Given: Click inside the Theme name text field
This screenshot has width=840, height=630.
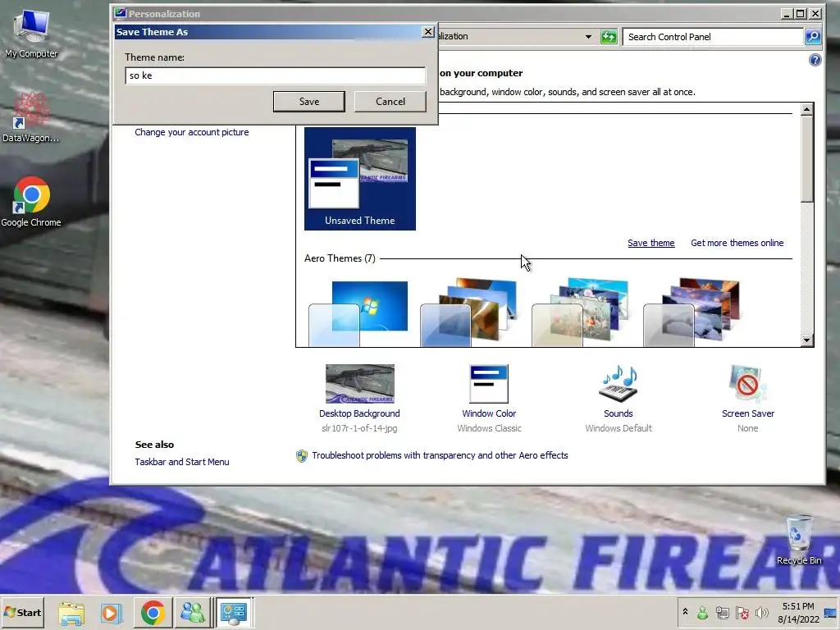Looking at the screenshot, I should (276, 75).
